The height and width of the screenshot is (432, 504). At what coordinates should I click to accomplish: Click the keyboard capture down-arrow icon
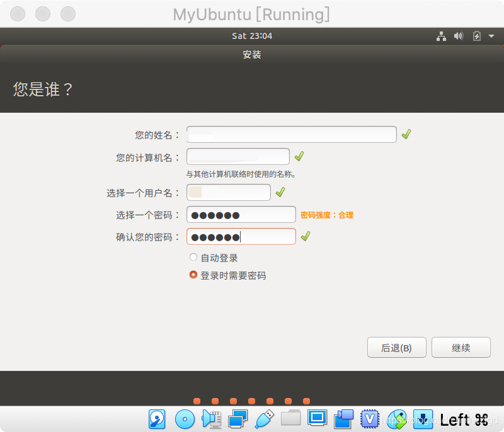coord(423,419)
